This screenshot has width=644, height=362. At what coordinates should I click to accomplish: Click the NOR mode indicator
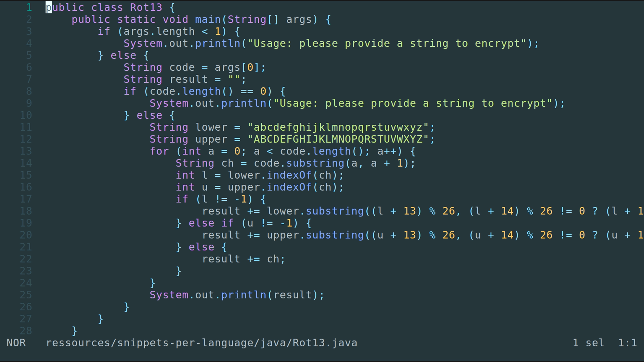tap(16, 343)
